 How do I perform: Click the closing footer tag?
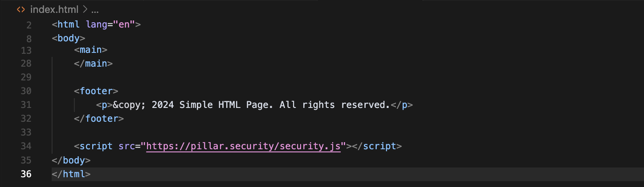click(x=99, y=119)
